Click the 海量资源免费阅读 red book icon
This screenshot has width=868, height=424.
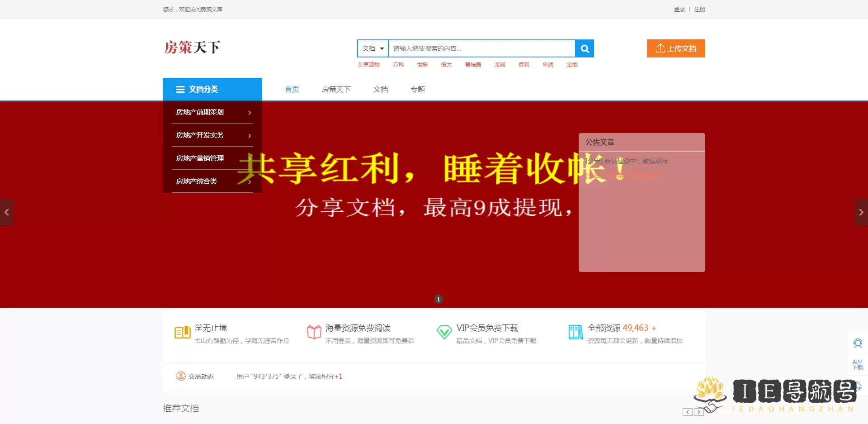click(313, 332)
